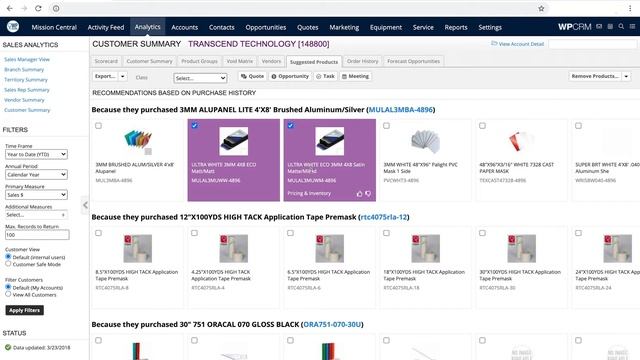Click thumbs up on selected product
Screen dimensions: 640x360
[359, 194]
